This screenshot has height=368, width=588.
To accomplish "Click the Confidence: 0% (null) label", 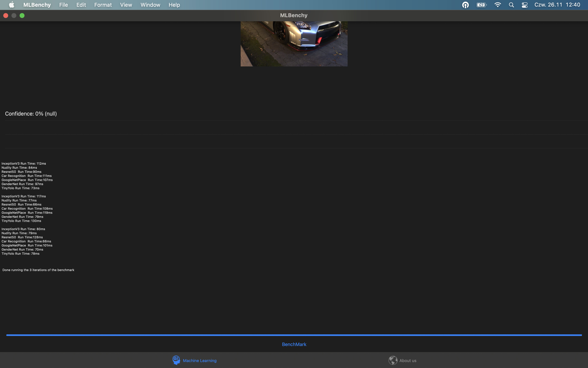I will click(31, 114).
